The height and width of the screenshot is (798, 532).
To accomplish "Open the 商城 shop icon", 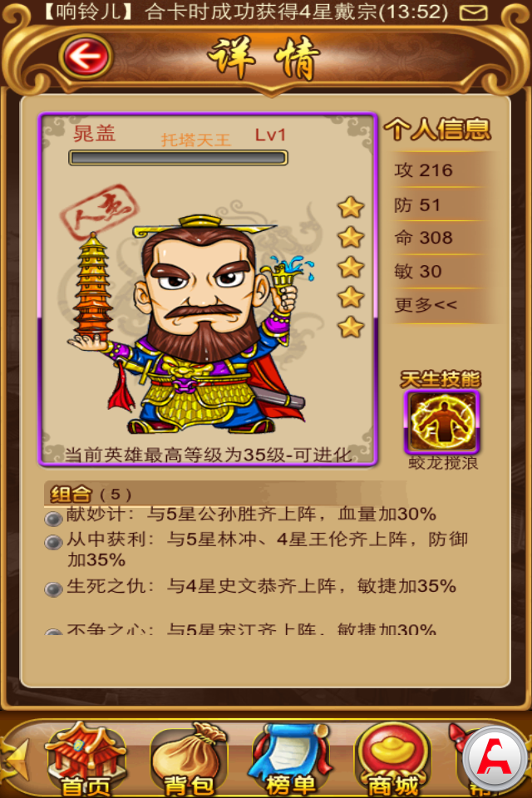I will point(393,759).
